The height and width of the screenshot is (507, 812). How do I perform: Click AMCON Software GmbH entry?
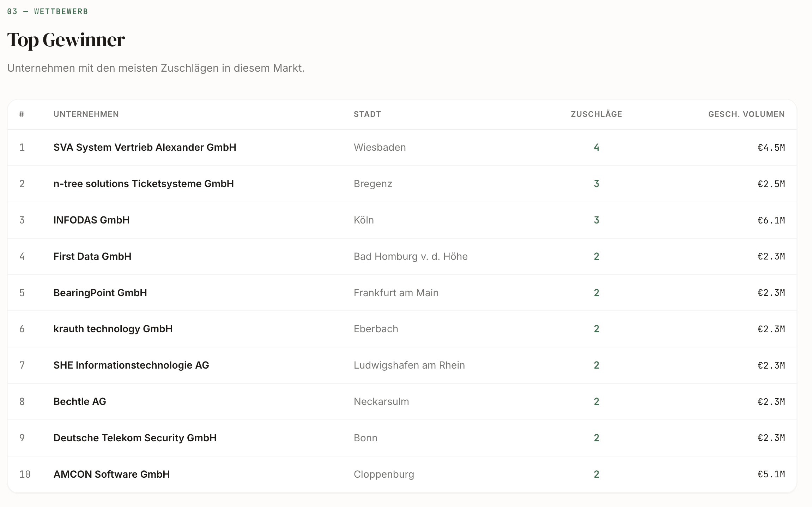(111, 474)
